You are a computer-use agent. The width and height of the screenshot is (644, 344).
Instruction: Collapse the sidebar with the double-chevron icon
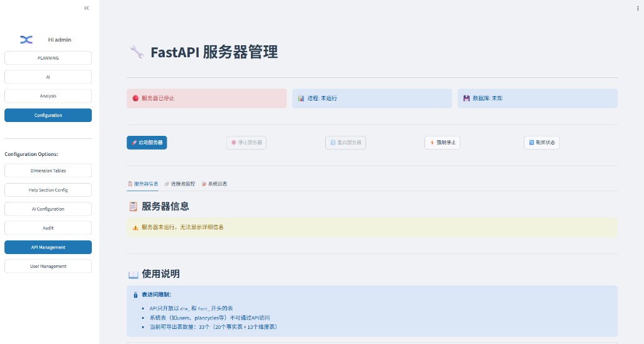pos(86,8)
